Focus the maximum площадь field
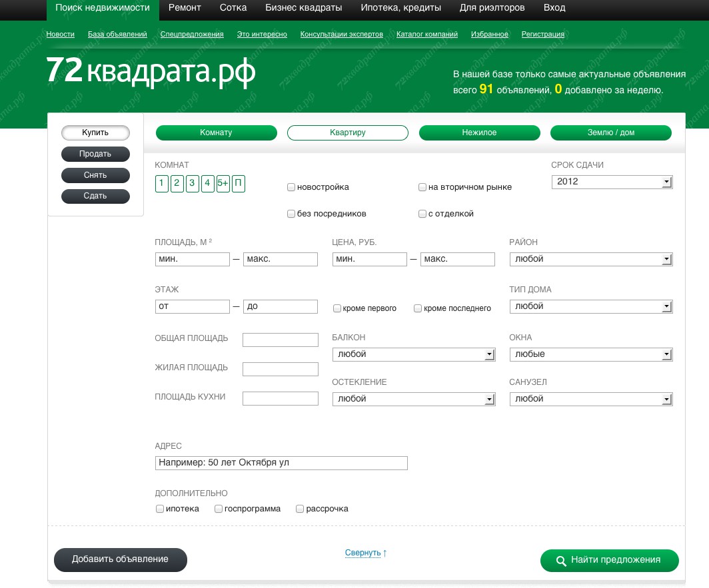Screen dimensions: 709x588 (281, 260)
